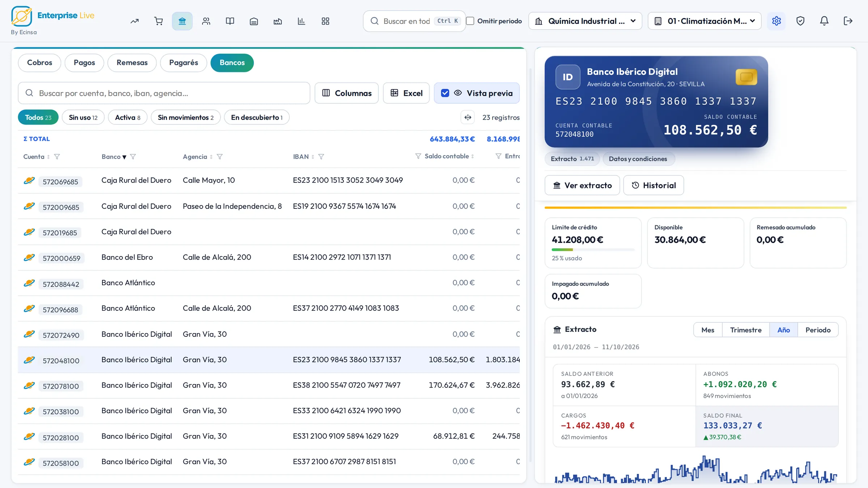
Task: Open the people/contacts module icon
Action: [206, 21]
